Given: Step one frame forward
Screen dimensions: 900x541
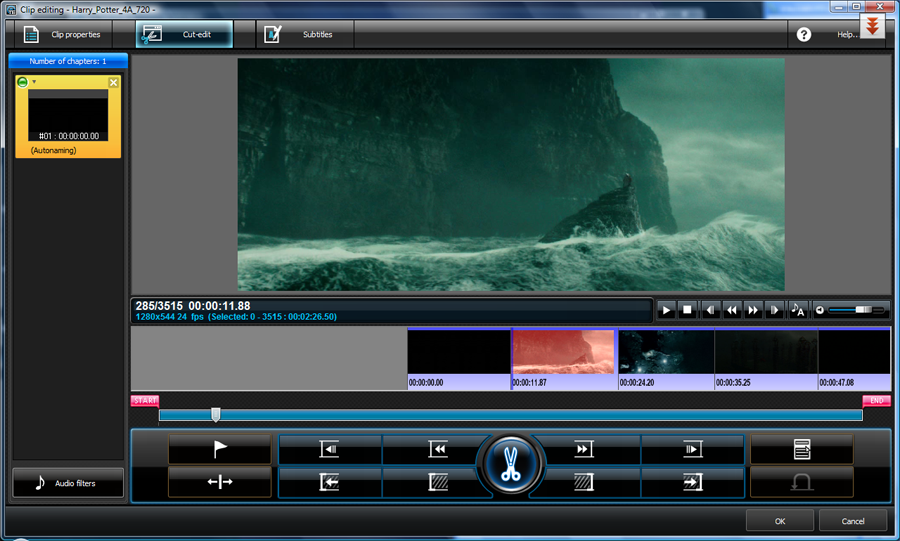Looking at the screenshot, I should (774, 310).
